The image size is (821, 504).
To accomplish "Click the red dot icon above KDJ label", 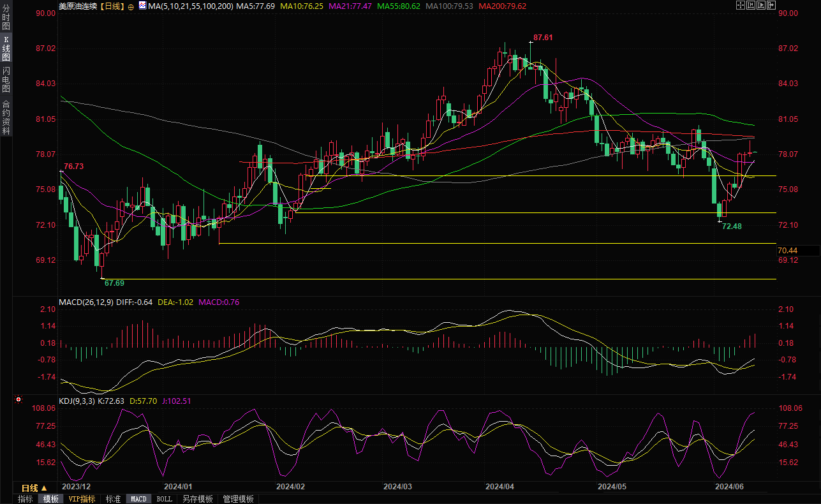I will point(18,400).
